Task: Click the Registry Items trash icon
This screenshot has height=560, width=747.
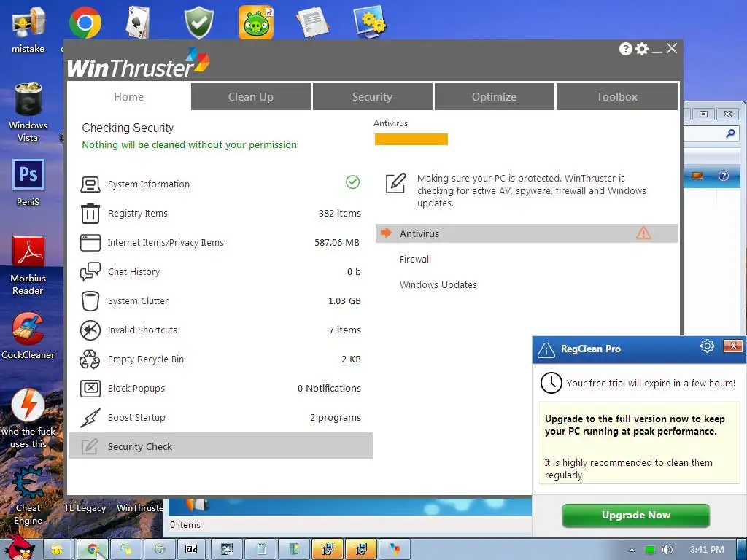Action: click(90, 214)
